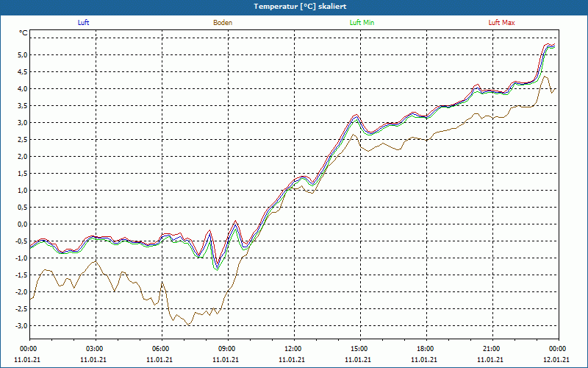The width and height of the screenshot is (588, 368).
Task: Click the '-1,0' y-axis value
Action: 21,258
